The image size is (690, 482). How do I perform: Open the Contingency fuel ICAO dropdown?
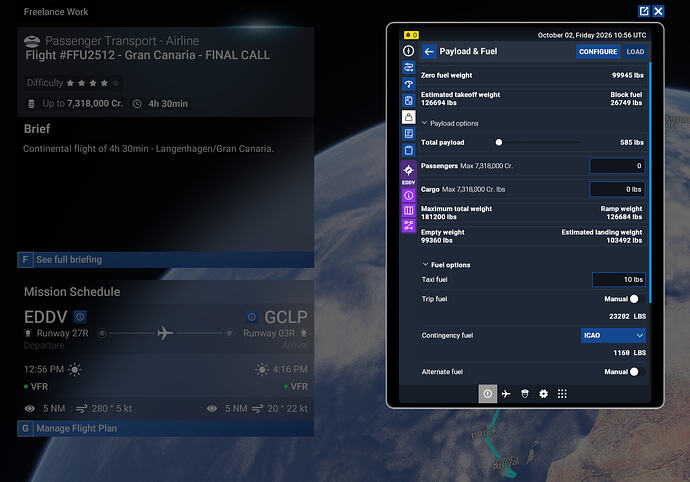click(613, 335)
